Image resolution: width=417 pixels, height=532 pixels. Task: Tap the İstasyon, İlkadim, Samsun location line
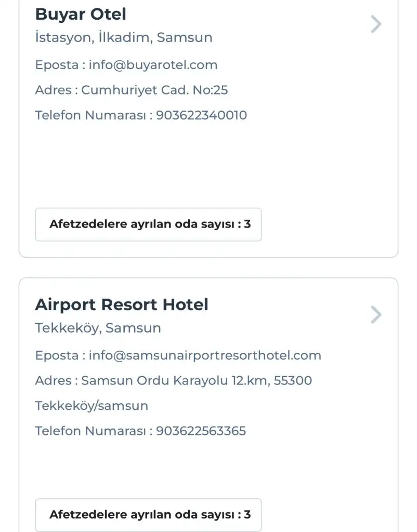[x=124, y=37]
